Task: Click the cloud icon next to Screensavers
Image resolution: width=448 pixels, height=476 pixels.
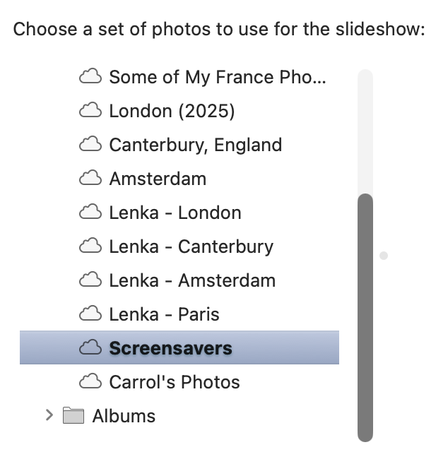Action: 90,347
